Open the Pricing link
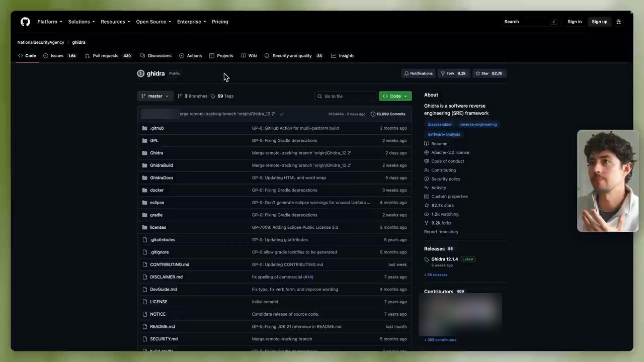 [x=220, y=22]
